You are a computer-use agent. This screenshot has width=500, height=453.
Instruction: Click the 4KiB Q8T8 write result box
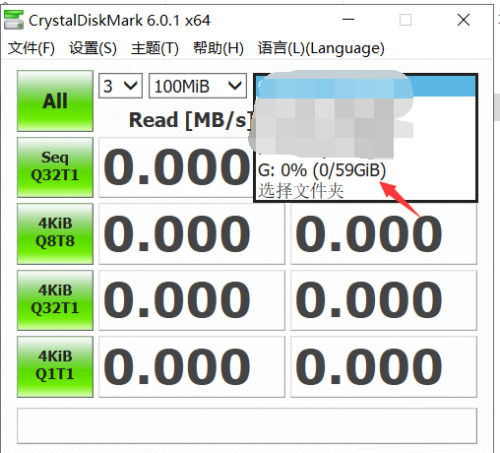384,234
